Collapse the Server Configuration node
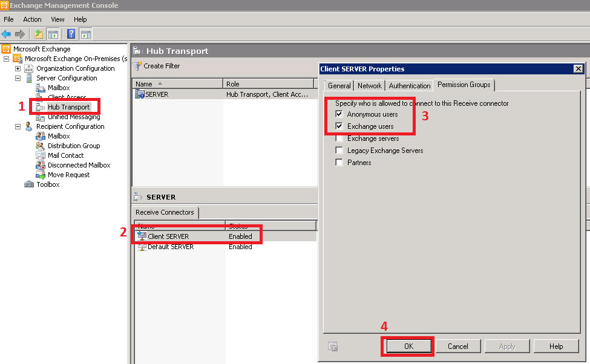 click(x=18, y=78)
